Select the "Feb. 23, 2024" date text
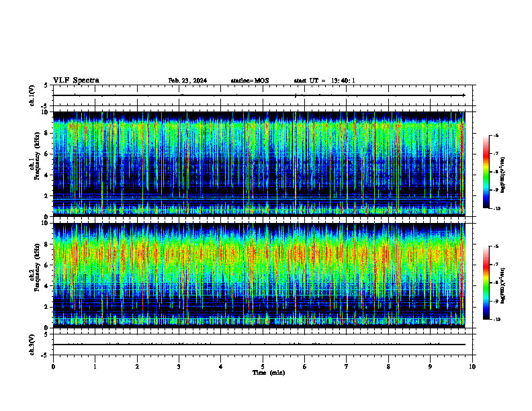This screenshot has width=532, height=411. (187, 81)
